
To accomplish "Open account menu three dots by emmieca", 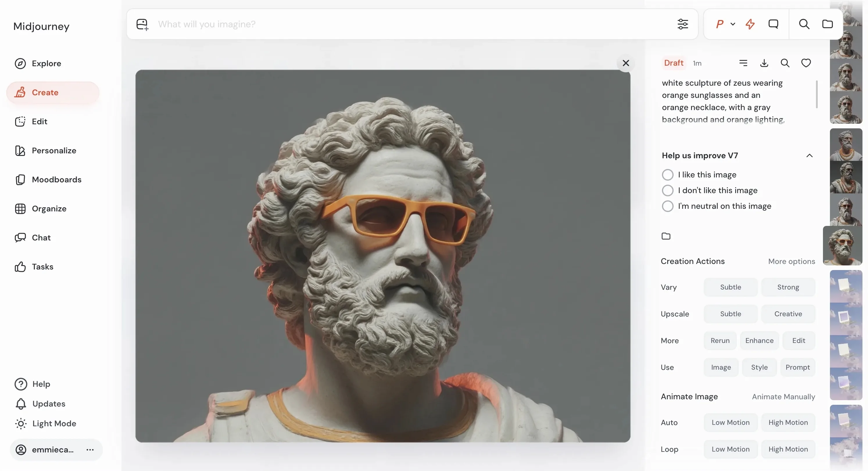I will coord(90,450).
